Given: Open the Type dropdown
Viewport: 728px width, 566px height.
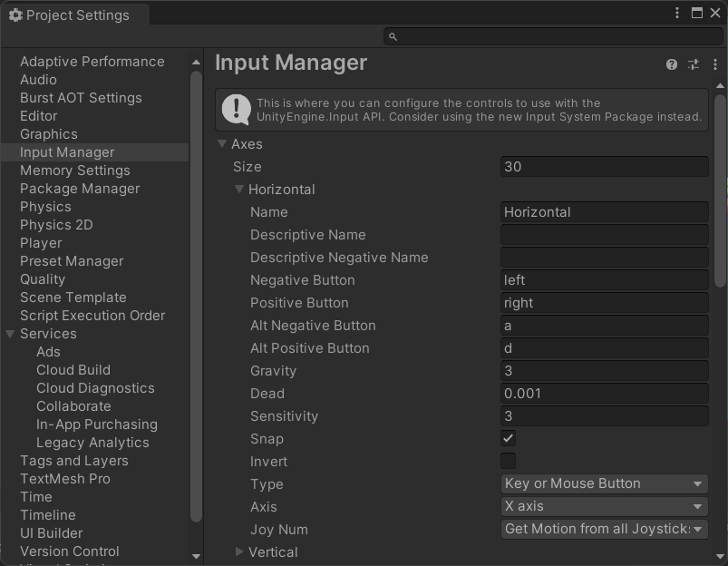Looking at the screenshot, I should 604,483.
